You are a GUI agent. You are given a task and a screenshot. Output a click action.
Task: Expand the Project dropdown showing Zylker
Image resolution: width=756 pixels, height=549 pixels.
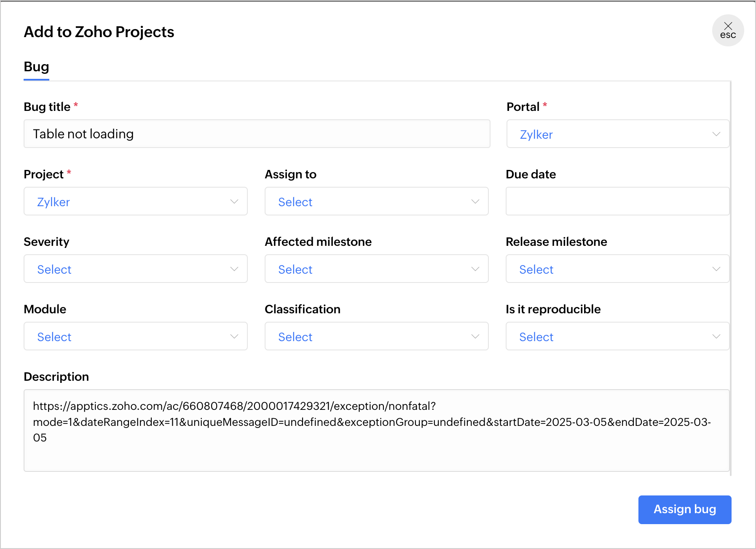pyautogui.click(x=135, y=201)
